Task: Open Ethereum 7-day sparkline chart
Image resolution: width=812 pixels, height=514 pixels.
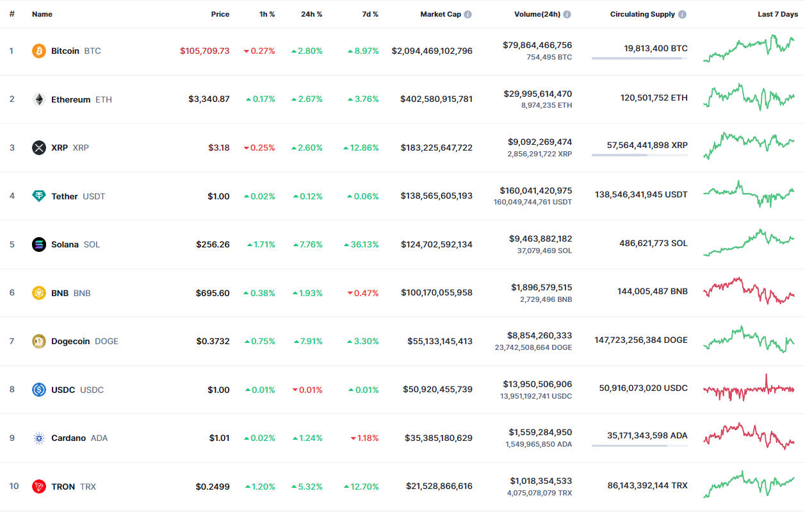Action: pos(749,97)
